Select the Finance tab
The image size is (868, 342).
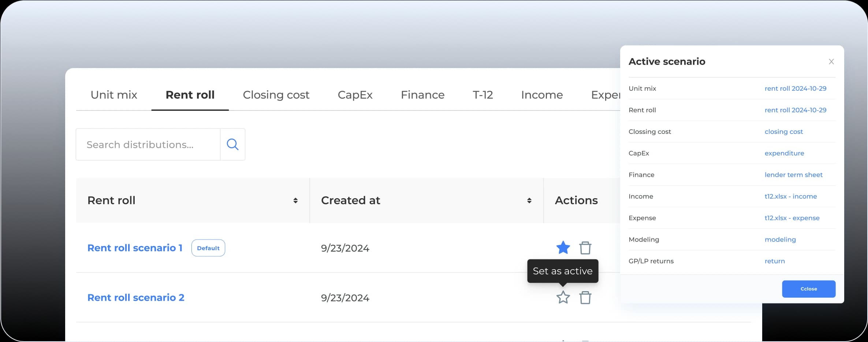422,95
